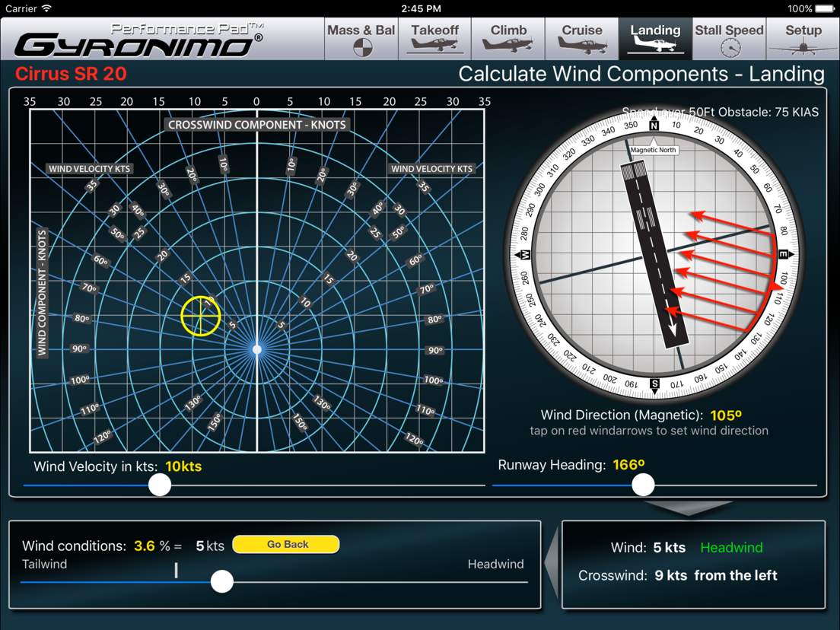Tap the right 90° label on chart
This screenshot has width=840, height=630.
pyautogui.click(x=435, y=350)
